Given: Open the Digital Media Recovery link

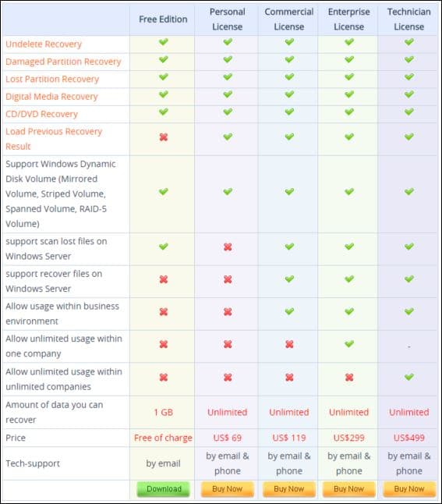Looking at the screenshot, I should coord(51,97).
